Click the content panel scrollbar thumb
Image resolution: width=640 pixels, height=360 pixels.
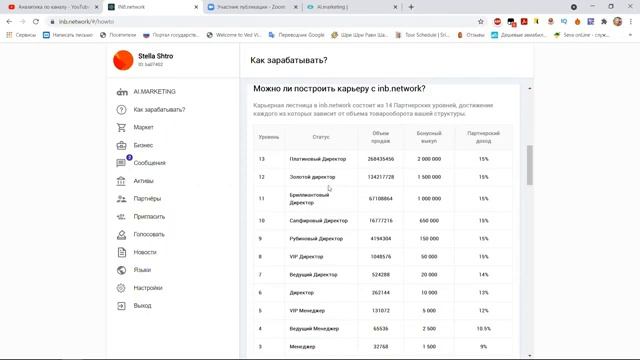pos(530,165)
